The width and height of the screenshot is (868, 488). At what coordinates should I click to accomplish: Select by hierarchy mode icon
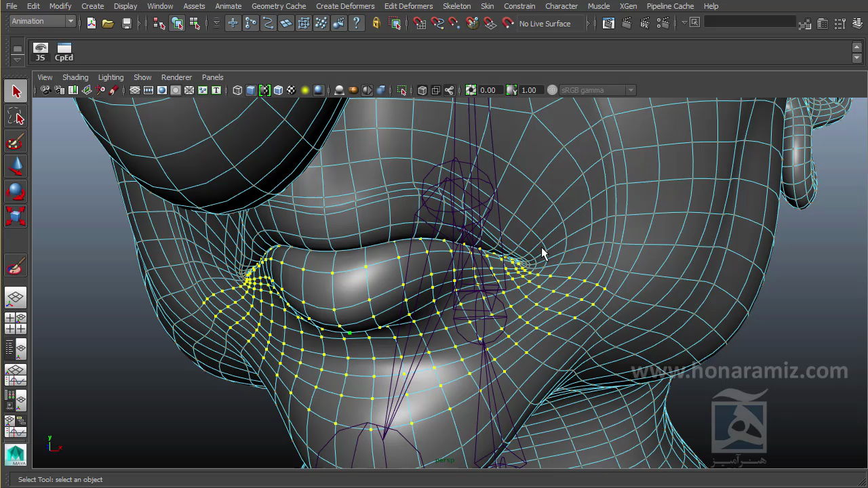(x=159, y=24)
